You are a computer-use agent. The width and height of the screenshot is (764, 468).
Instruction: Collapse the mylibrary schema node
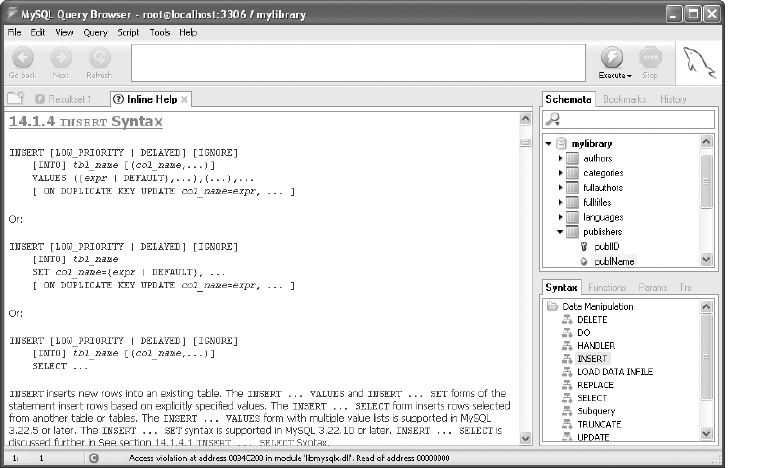coord(548,144)
